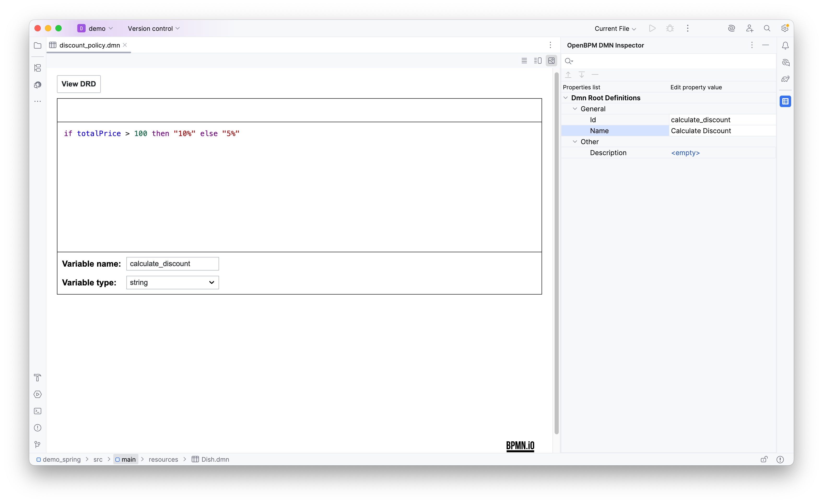Viewport: 823px width, 504px height.
Task: Switch editor to preview-only view
Action: click(551, 61)
